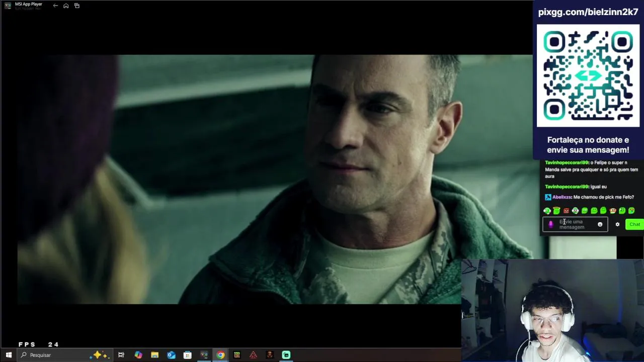Select the red monkey face emote

point(613,211)
